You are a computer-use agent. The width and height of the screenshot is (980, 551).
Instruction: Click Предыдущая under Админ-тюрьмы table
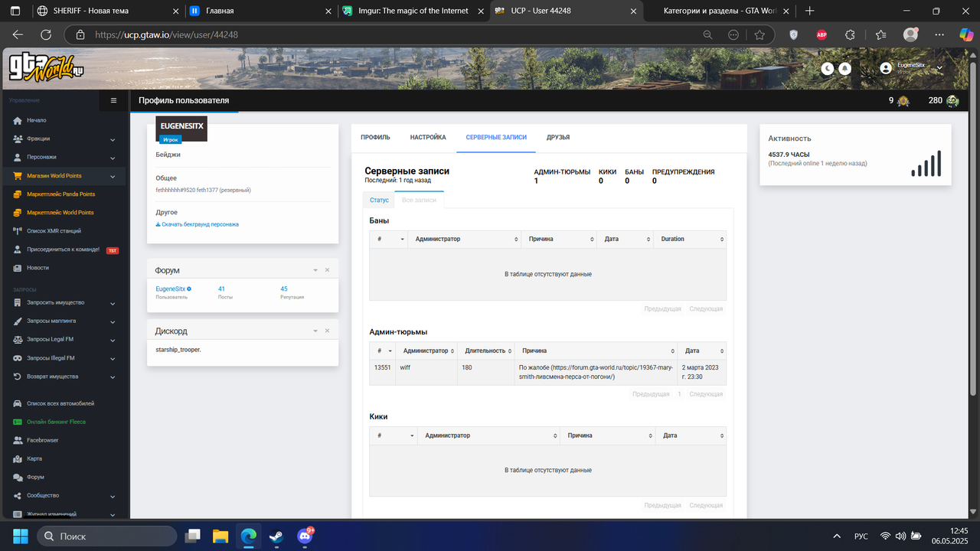coord(651,394)
